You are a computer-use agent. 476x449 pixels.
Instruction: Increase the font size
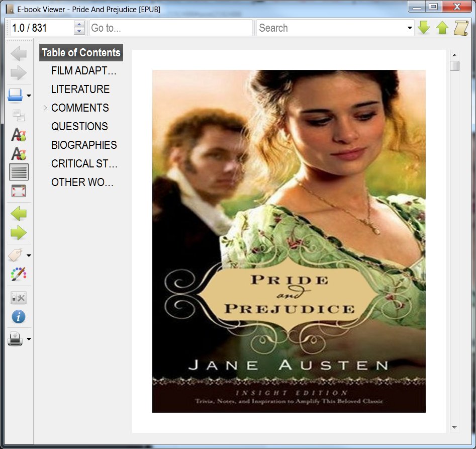pos(19,134)
